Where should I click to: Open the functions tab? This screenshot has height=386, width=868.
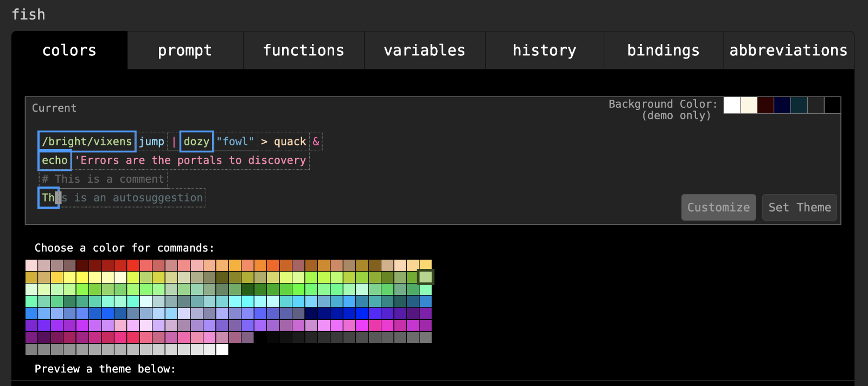[x=304, y=50]
